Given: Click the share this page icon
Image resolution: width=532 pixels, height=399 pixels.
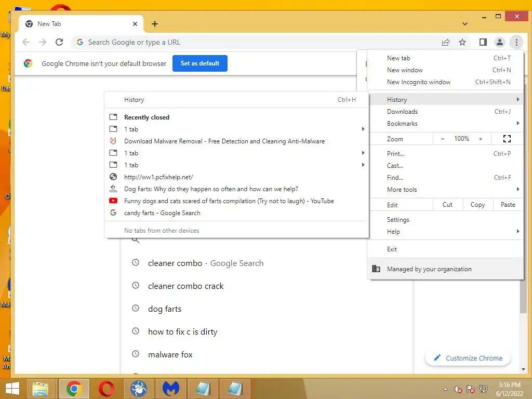Looking at the screenshot, I should (445, 42).
